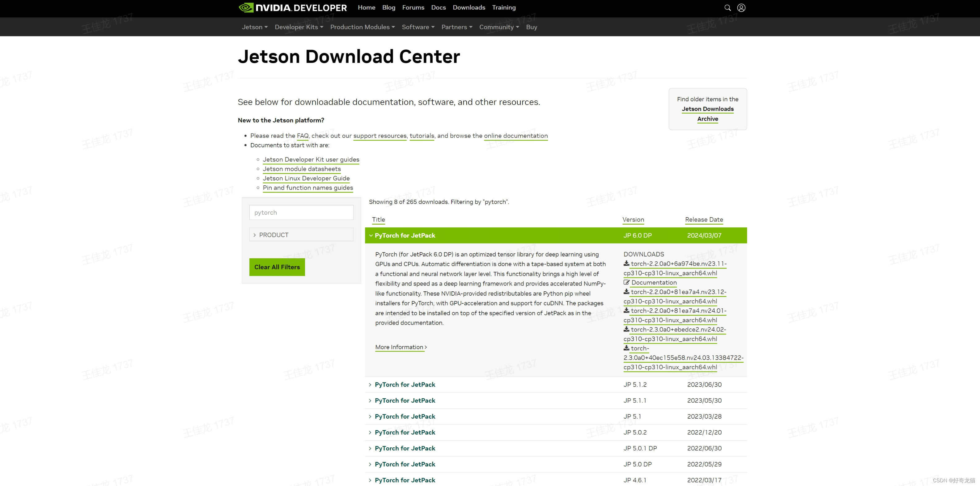
Task: Click the NVIDIA Developer logo
Action: (x=293, y=8)
